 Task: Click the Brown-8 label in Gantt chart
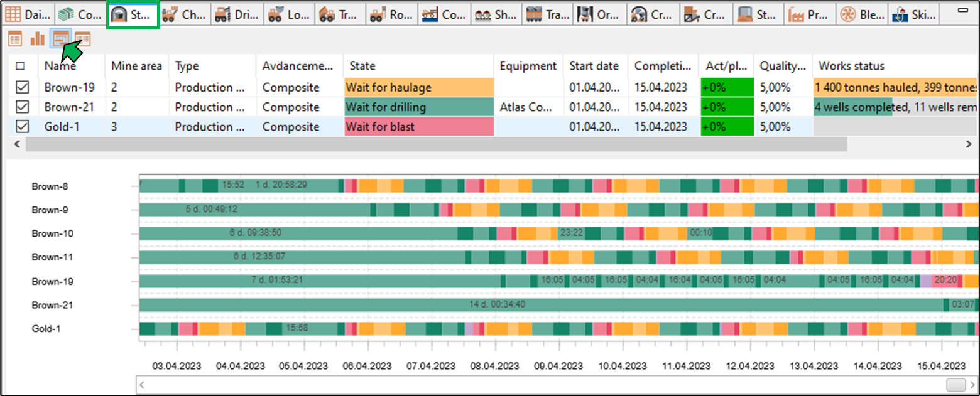point(50,186)
